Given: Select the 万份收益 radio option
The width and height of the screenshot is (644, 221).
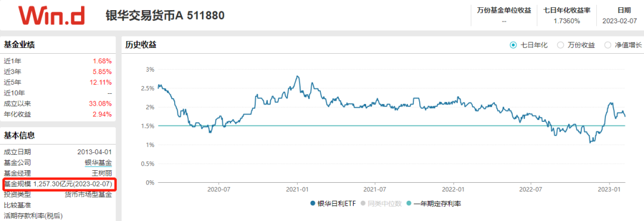Looking at the screenshot, I should (x=560, y=45).
